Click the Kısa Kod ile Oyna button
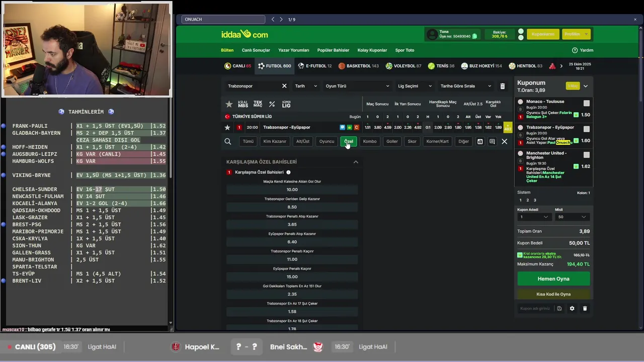The width and height of the screenshot is (644, 362). click(x=553, y=295)
